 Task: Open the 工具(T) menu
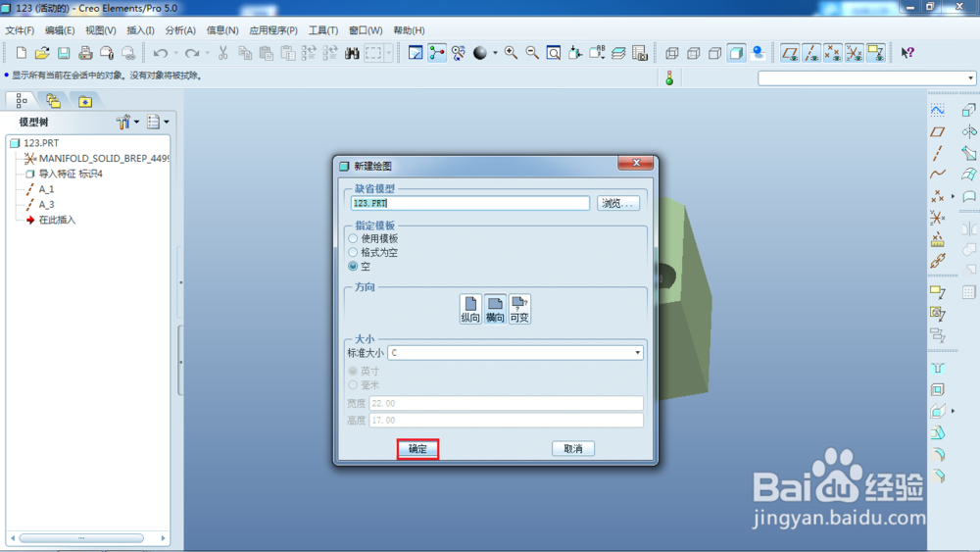point(323,30)
